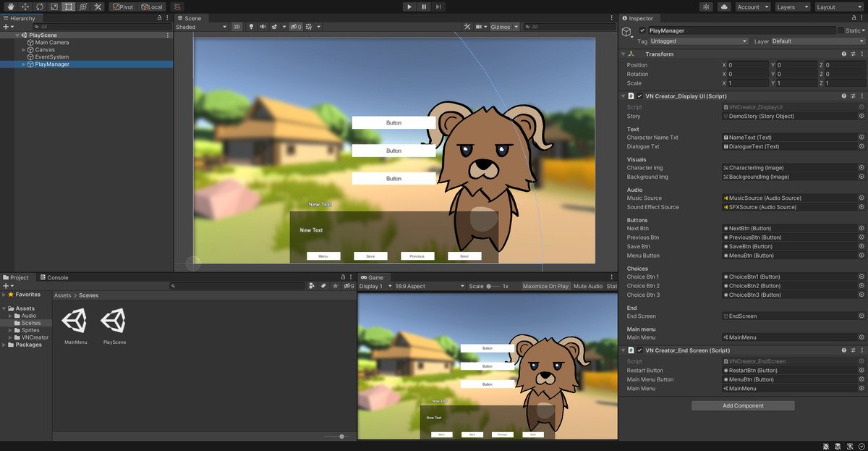The height and width of the screenshot is (451, 868).
Task: Click the Play button
Action: [409, 7]
